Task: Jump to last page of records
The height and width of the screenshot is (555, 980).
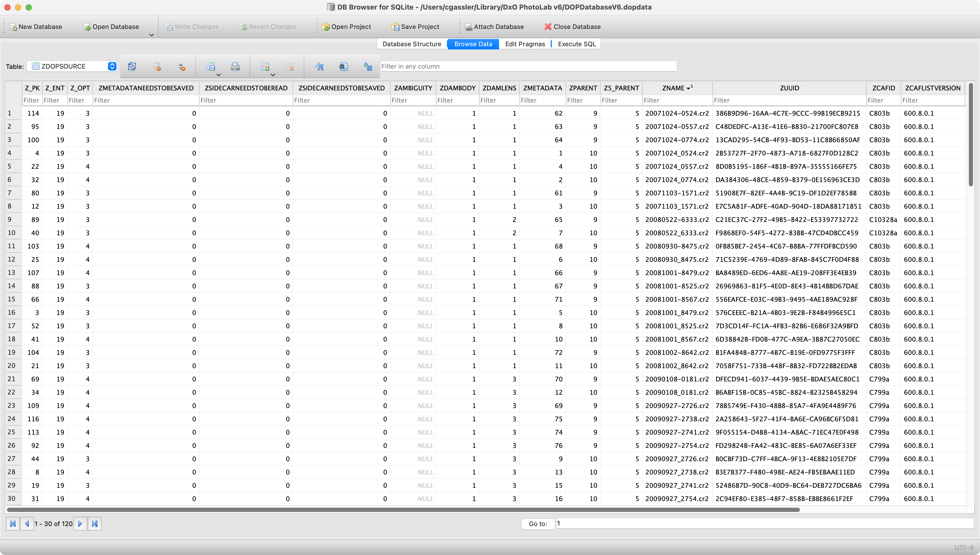Action: click(95, 524)
